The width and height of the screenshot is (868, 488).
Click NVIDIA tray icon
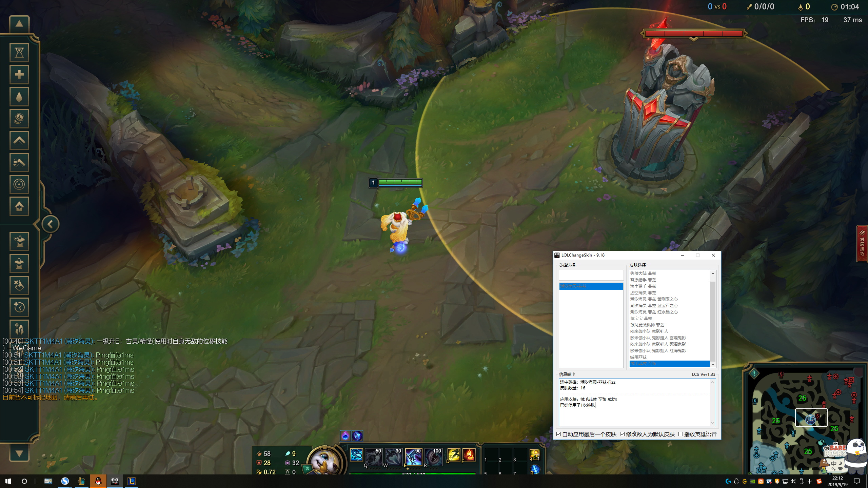tap(752, 481)
